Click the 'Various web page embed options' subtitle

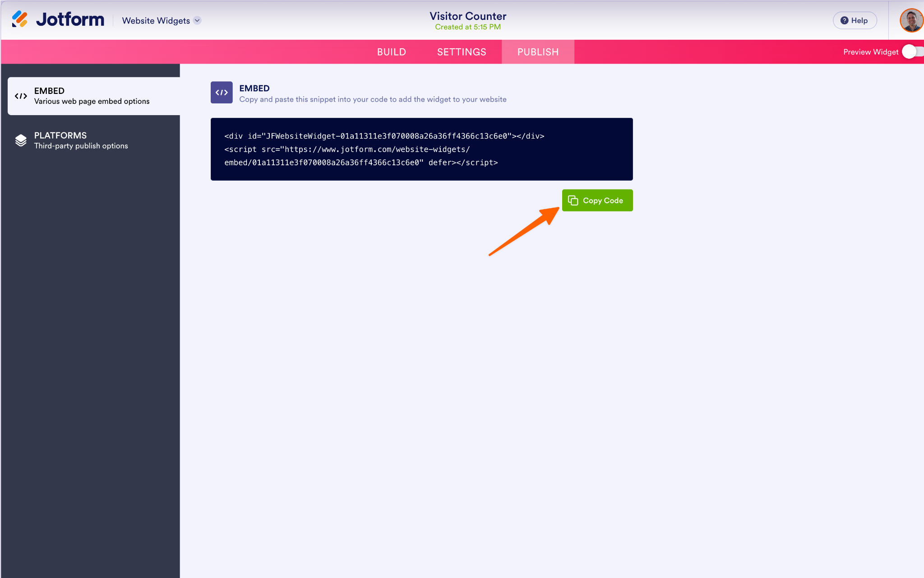coord(92,101)
